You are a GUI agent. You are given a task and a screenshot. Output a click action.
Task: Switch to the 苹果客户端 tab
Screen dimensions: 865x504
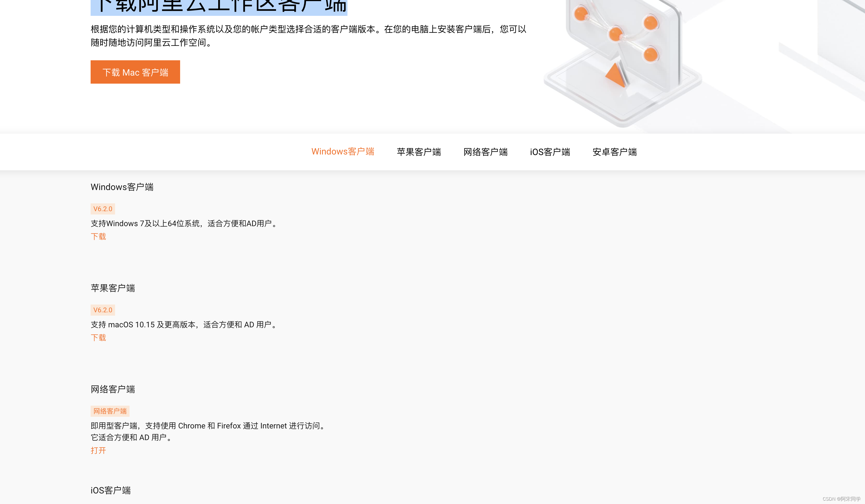click(x=419, y=152)
